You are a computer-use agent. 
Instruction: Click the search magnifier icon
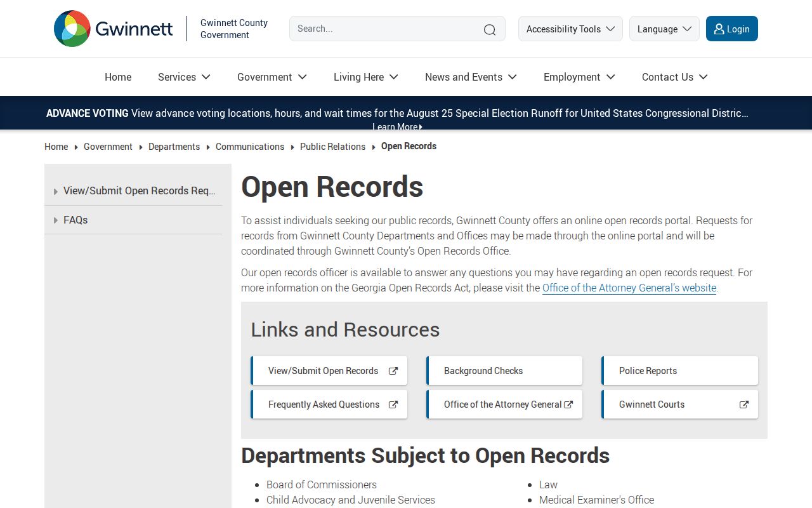[490, 29]
